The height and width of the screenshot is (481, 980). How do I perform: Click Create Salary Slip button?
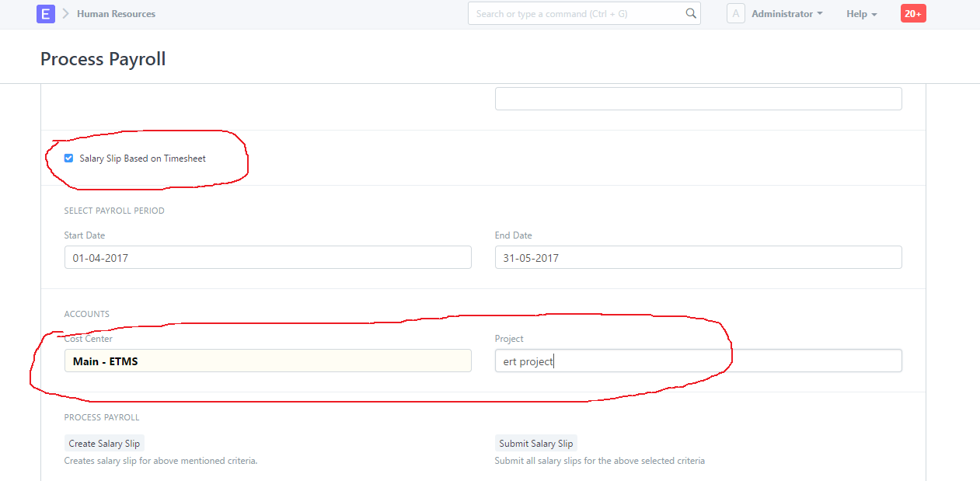[104, 444]
